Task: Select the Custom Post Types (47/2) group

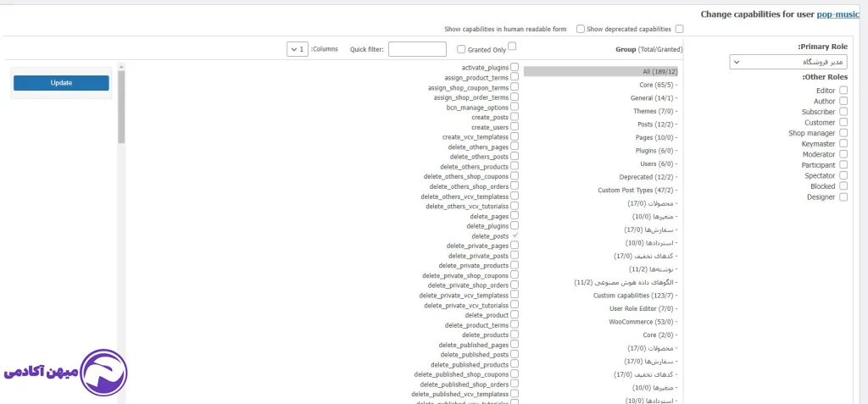Action: [x=635, y=191]
